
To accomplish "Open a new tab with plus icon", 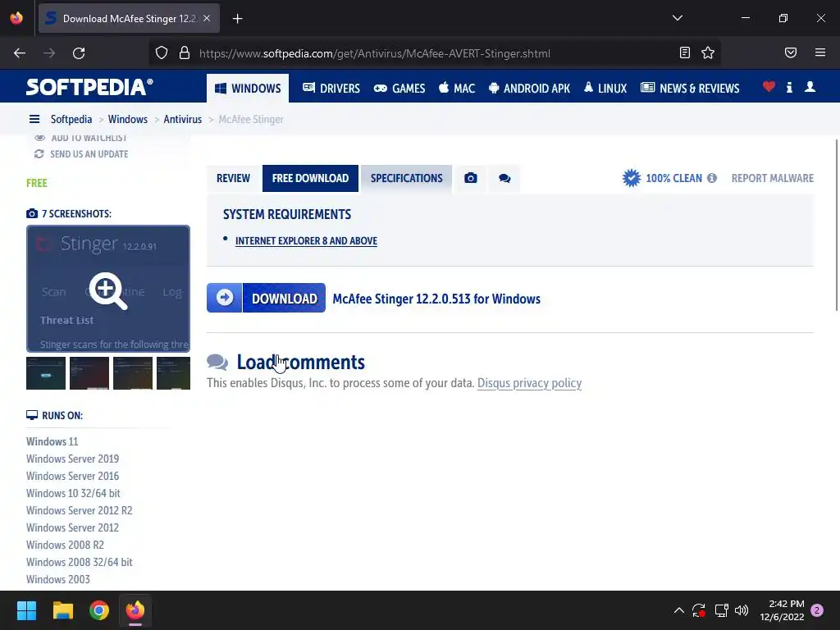I will pyautogui.click(x=237, y=19).
